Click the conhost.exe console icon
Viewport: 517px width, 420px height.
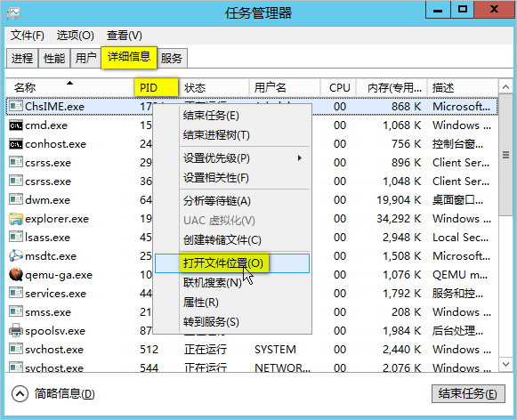coord(16,144)
